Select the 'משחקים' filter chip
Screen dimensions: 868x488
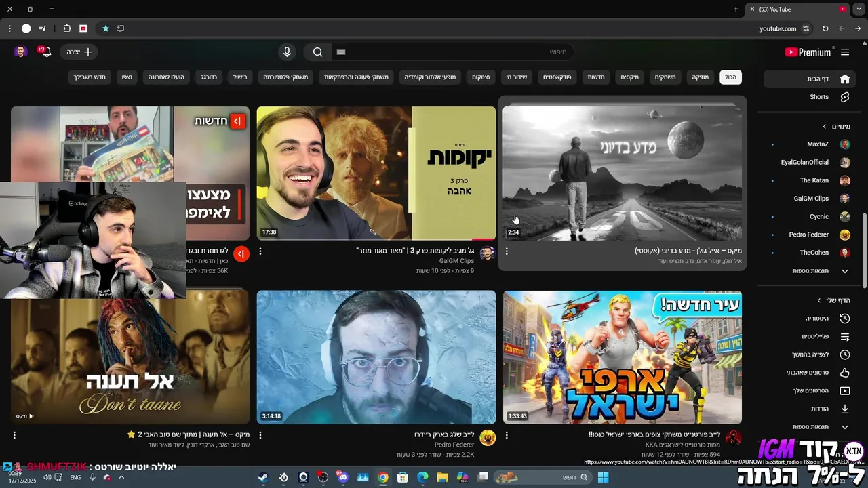pyautogui.click(x=665, y=77)
